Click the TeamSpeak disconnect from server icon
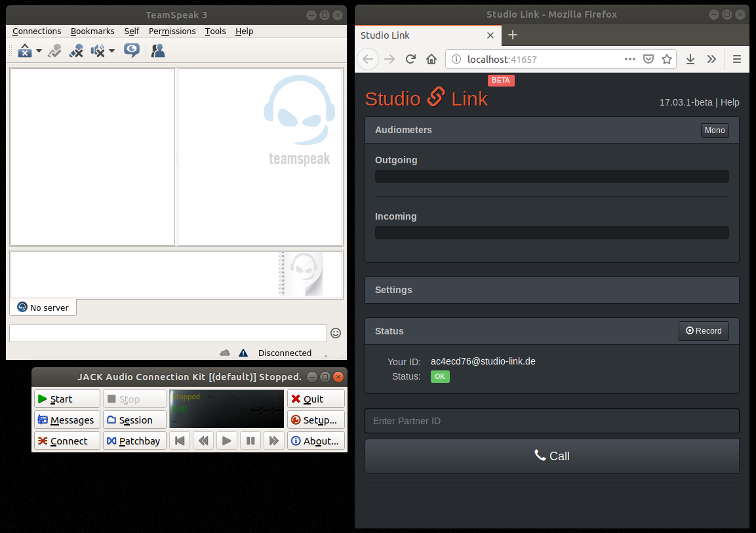This screenshot has width=756, height=533. [x=55, y=50]
